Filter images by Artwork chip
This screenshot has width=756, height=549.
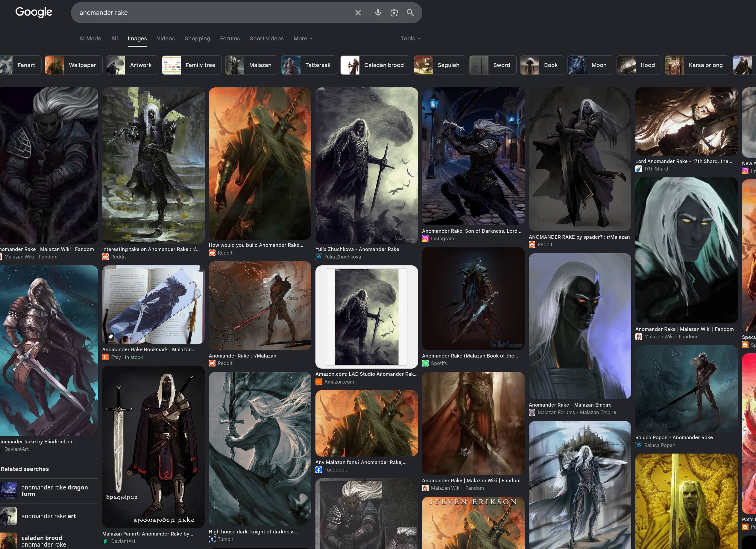132,65
